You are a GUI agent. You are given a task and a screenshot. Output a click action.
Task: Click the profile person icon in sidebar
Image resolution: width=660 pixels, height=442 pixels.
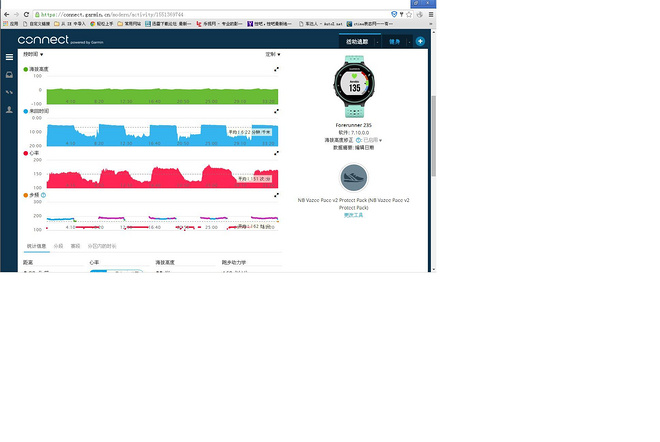pos(9,109)
